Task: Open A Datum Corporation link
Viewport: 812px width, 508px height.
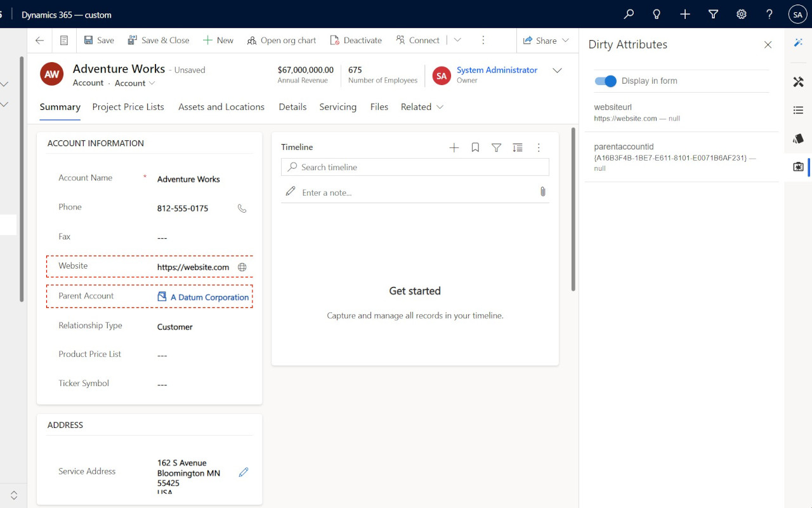Action: point(210,297)
